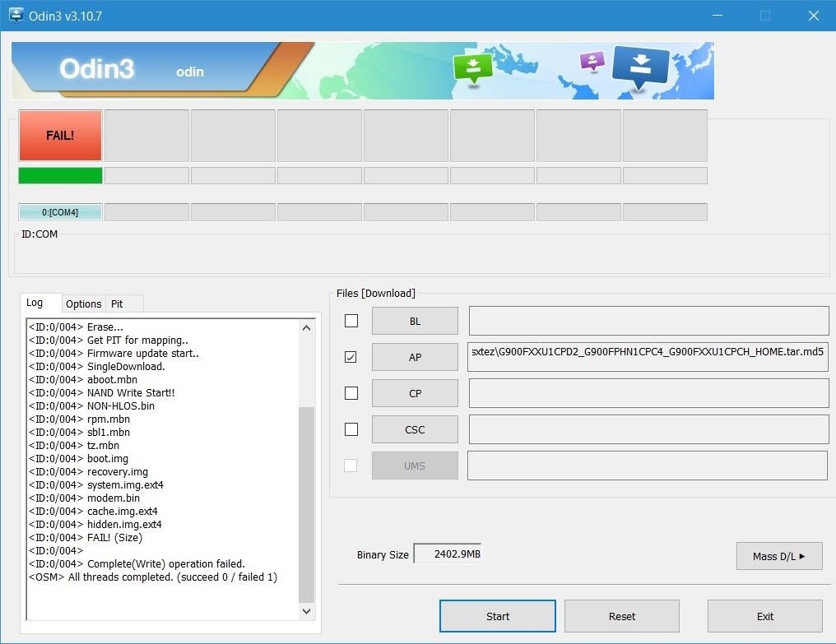
Task: Click the 'recovery.img' log line
Action: tap(88, 471)
